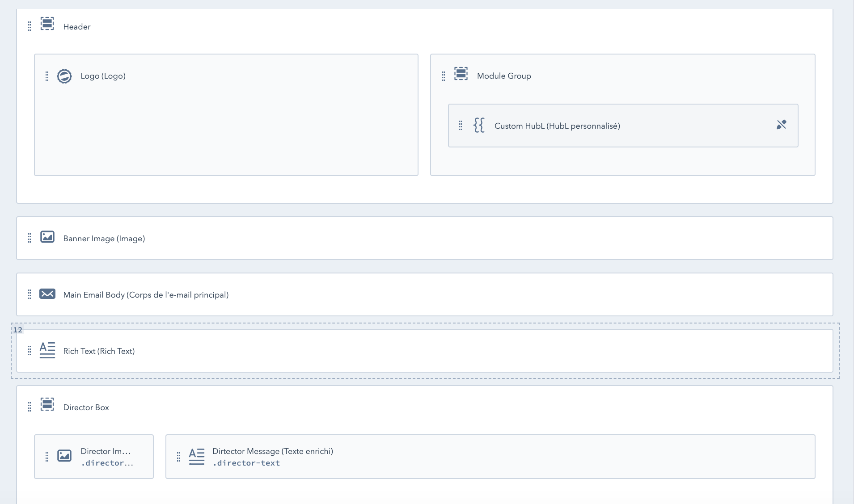Click the .director-text class name
The height and width of the screenshot is (504, 854).
246,463
